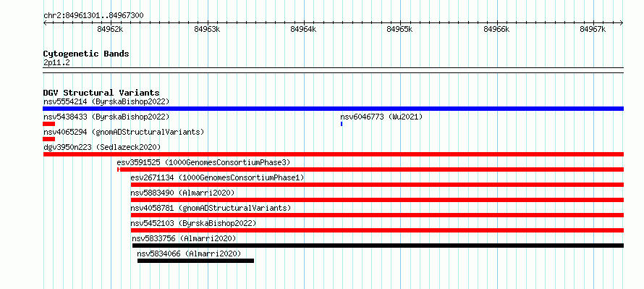Select the black nsv5833756 variant bar
Viewport: 644px width, 289px height.
378,246
